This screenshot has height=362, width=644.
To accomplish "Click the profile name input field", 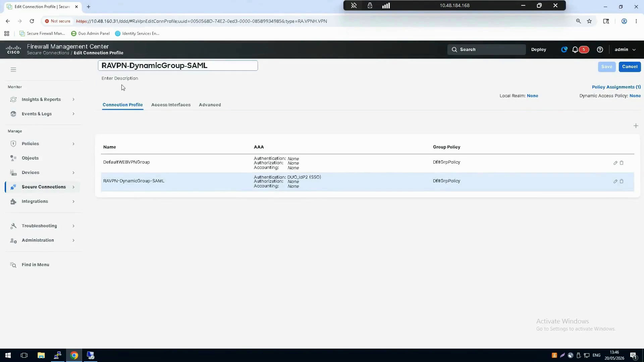I will 178,66.
